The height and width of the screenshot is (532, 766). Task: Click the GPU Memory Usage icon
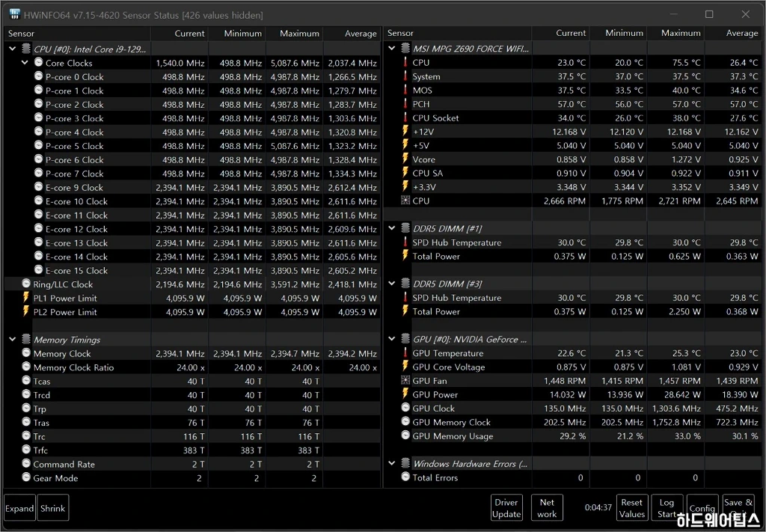tap(405, 435)
